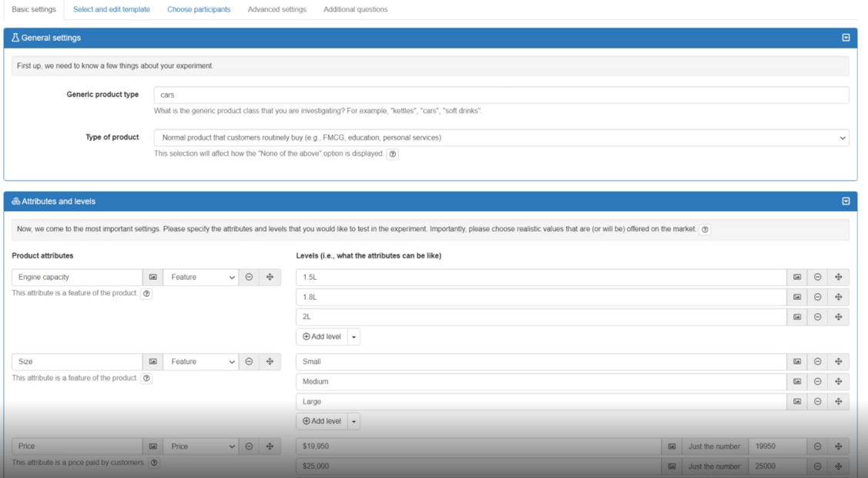This screenshot has height=478, width=868.
Task: Open help for "This attribute is a feature of the product"
Action: coord(146,293)
